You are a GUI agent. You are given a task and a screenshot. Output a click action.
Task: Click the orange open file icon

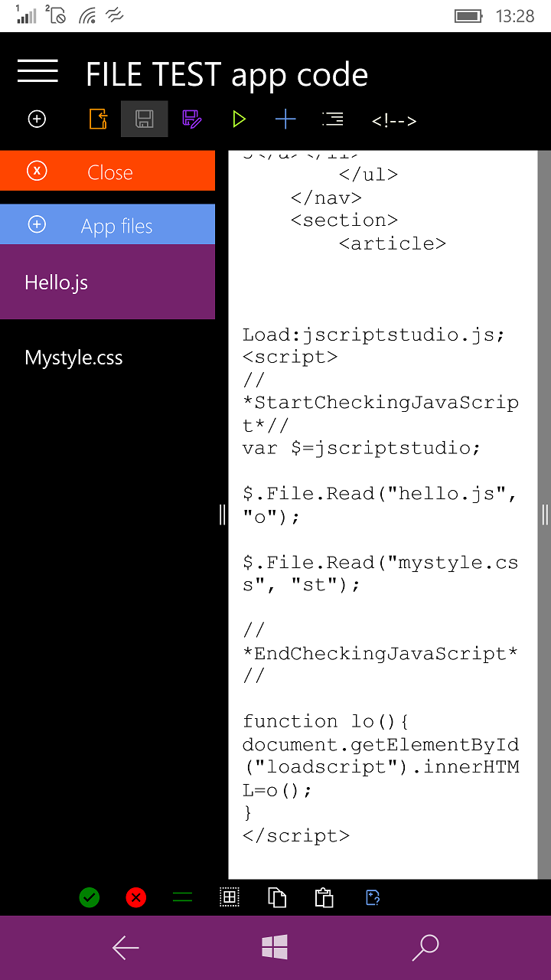click(x=98, y=119)
